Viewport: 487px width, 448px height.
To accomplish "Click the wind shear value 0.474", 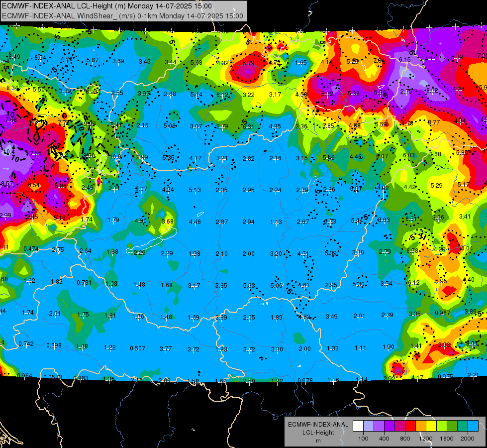I will [31, 249].
